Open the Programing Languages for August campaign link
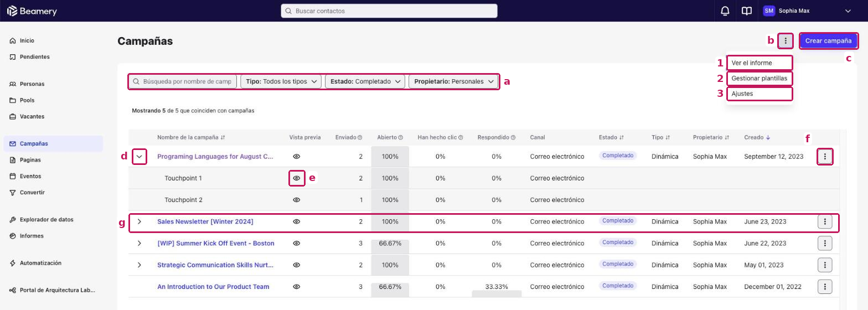This screenshot has height=310, width=868. point(215,157)
